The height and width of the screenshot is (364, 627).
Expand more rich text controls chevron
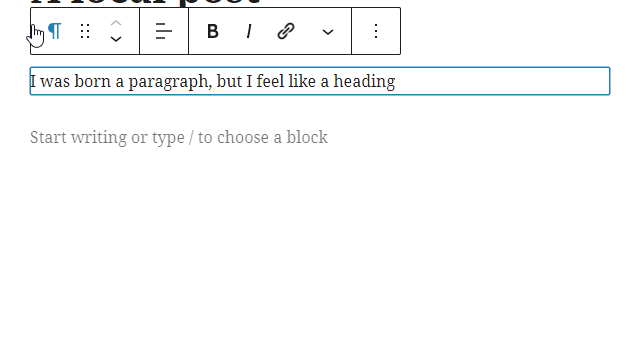(x=328, y=32)
